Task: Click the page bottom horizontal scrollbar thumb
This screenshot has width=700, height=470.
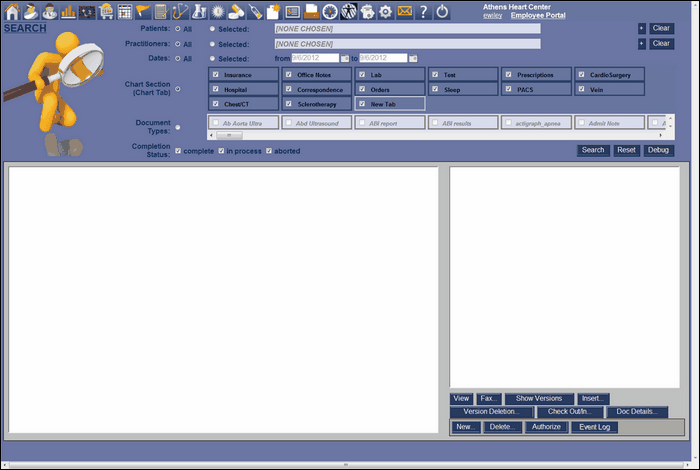Action: [345, 465]
